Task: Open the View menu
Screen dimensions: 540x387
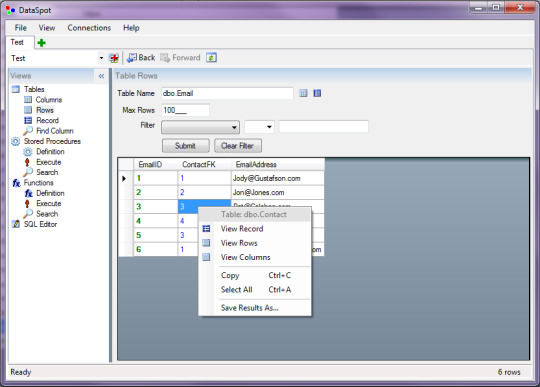Action: 47,28
